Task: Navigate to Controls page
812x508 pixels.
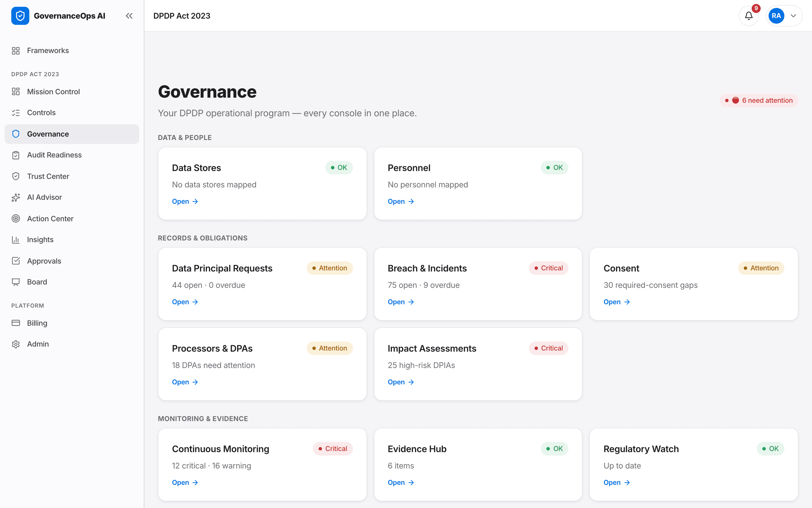Action: [x=72, y=113]
